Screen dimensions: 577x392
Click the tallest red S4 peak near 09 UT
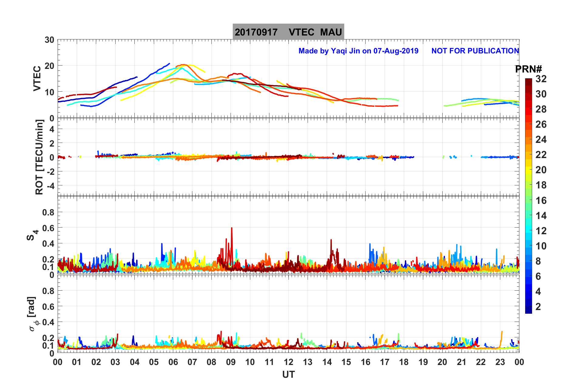click(232, 228)
